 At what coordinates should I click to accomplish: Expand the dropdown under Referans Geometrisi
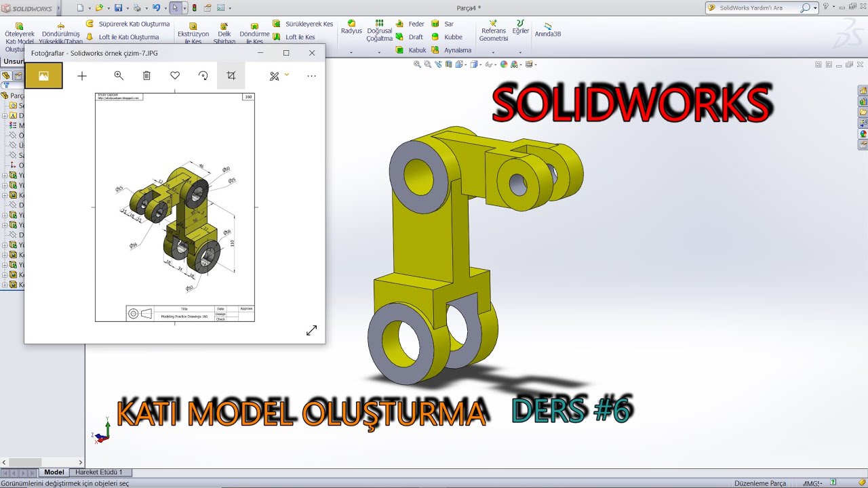click(493, 52)
